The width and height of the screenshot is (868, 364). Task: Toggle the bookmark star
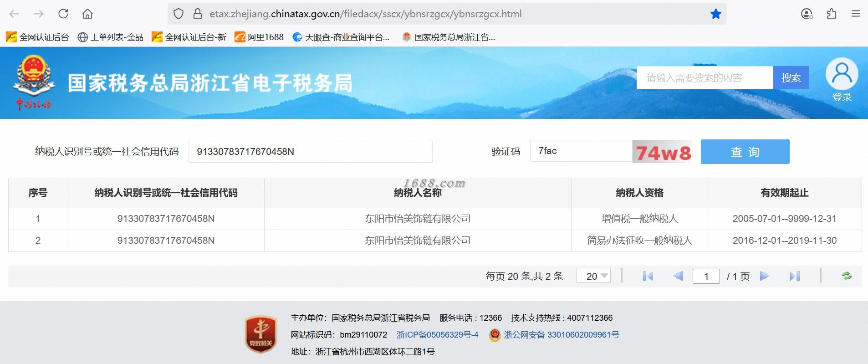click(x=716, y=14)
